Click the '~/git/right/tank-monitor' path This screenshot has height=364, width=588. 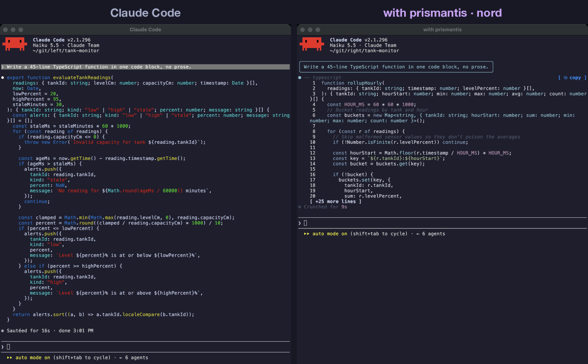click(364, 51)
